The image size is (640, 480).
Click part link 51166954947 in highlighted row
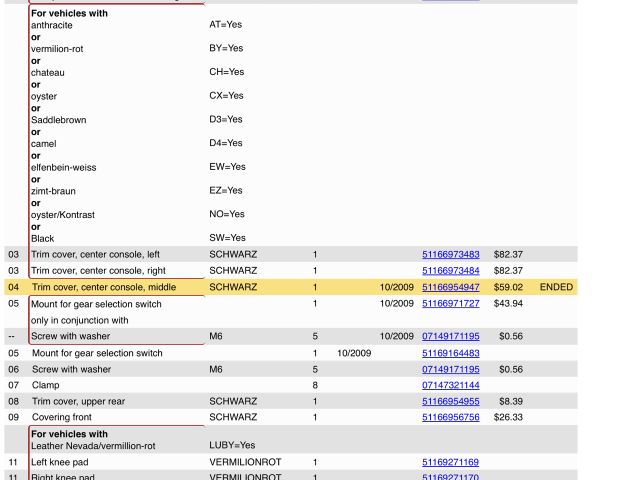coord(450,287)
